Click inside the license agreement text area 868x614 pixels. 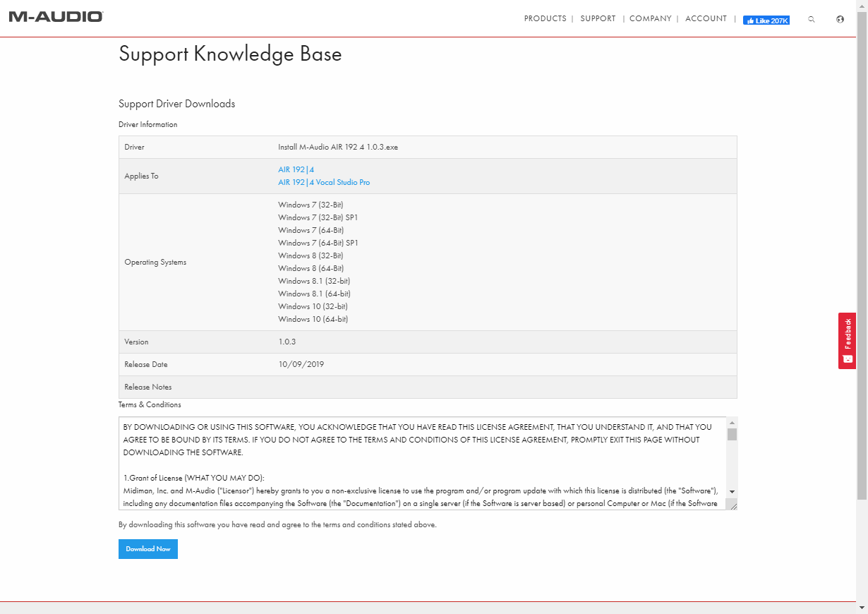pyautogui.click(x=423, y=463)
